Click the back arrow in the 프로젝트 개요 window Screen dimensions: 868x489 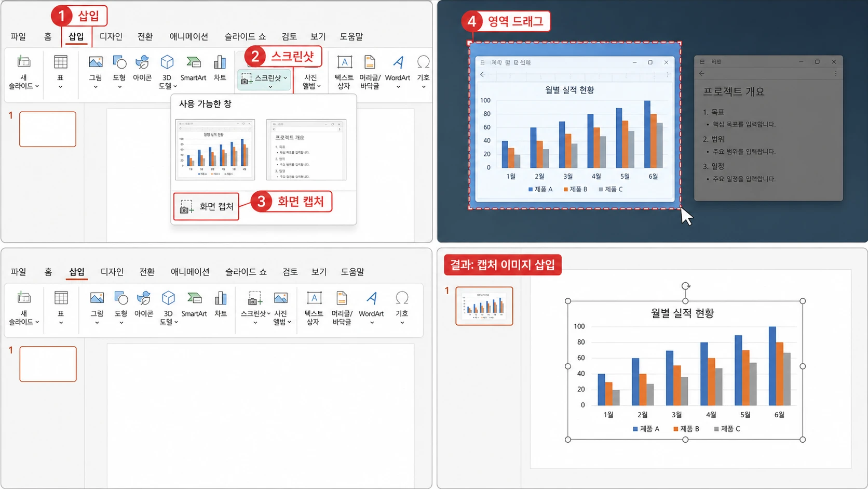point(702,74)
